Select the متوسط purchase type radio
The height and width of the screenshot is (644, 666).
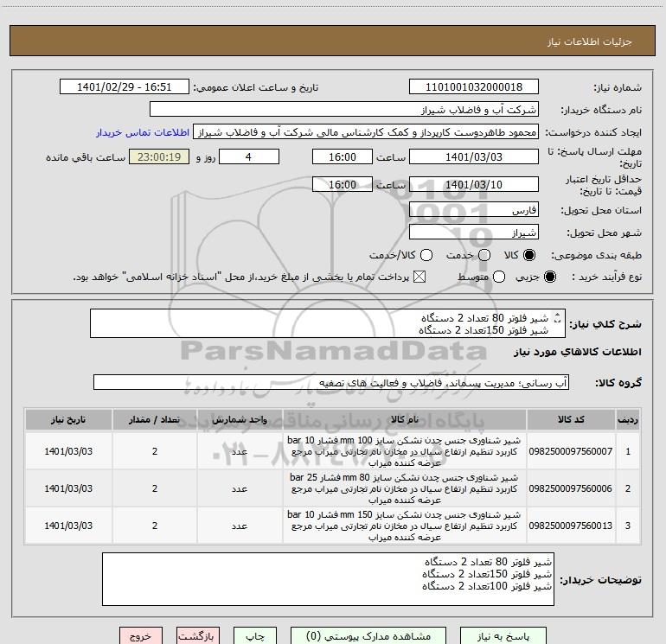499,277
